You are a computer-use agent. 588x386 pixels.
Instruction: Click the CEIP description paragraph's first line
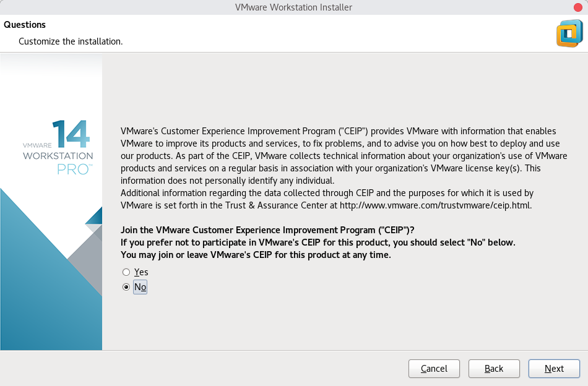(x=338, y=131)
